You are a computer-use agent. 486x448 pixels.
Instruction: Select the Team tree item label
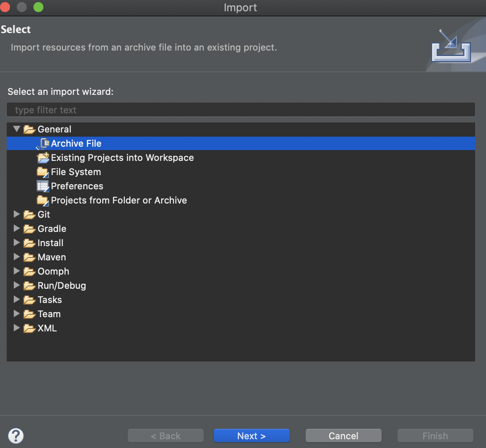tap(49, 314)
